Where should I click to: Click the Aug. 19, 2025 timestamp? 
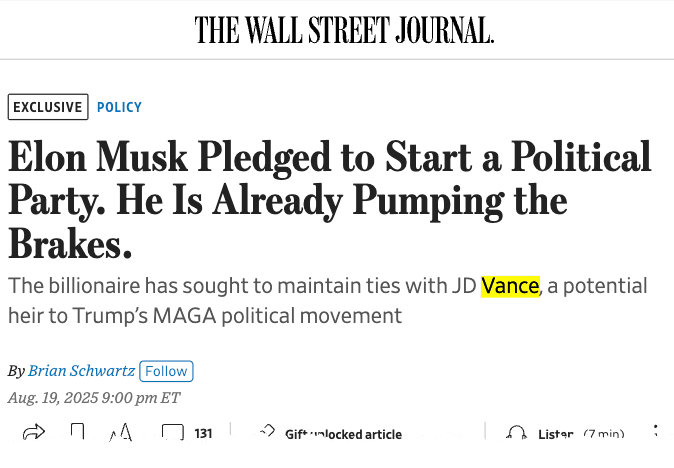click(x=94, y=397)
